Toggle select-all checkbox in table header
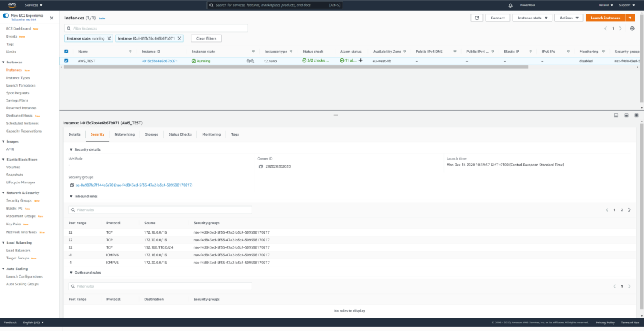Image resolution: width=644 pixels, height=331 pixels. point(66,52)
